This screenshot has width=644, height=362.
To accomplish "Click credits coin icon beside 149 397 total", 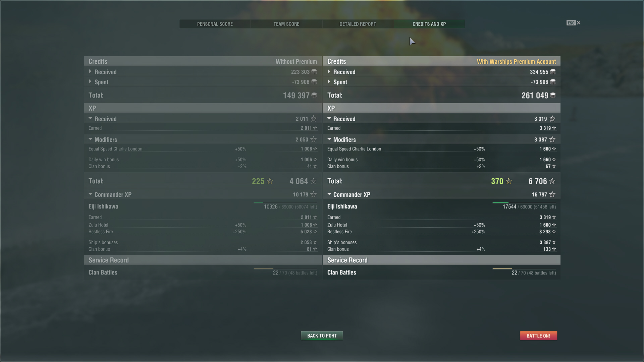I will [314, 95].
